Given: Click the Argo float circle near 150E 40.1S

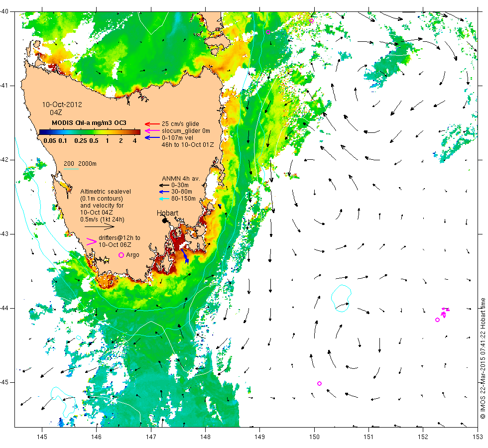Looking at the screenshot, I should (312, 21).
